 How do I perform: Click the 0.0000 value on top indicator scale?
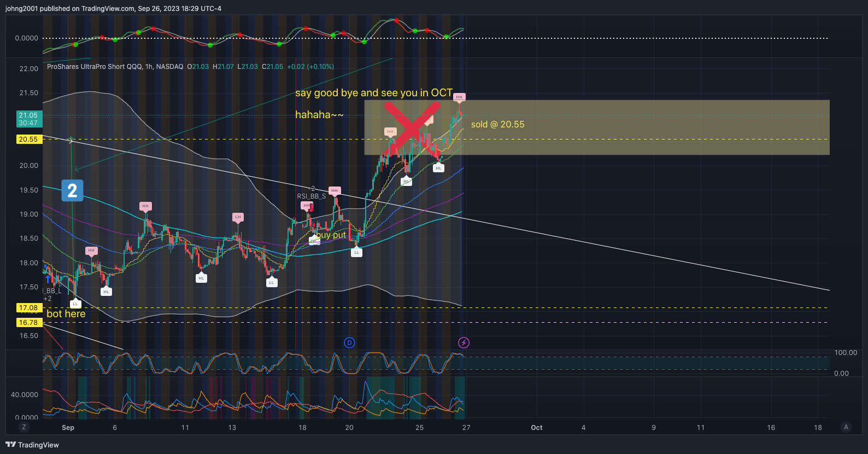(x=27, y=38)
